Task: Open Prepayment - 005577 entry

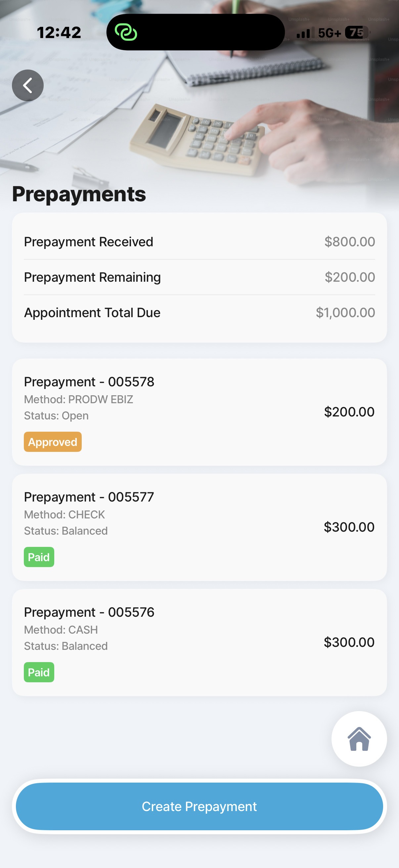Action: (x=199, y=527)
